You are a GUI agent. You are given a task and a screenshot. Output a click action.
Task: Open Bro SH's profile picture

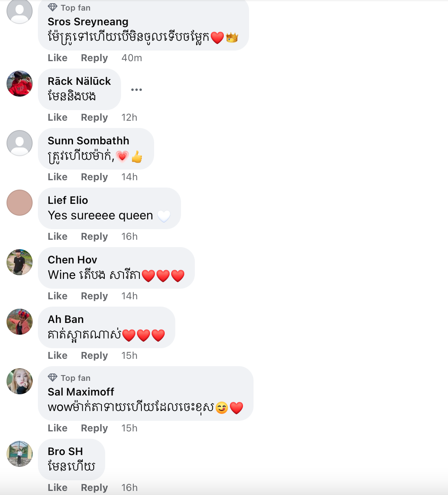click(x=20, y=454)
